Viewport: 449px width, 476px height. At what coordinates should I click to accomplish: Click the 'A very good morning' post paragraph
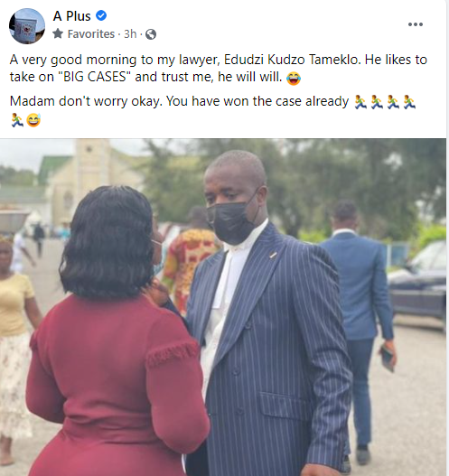pyautogui.click(x=219, y=69)
